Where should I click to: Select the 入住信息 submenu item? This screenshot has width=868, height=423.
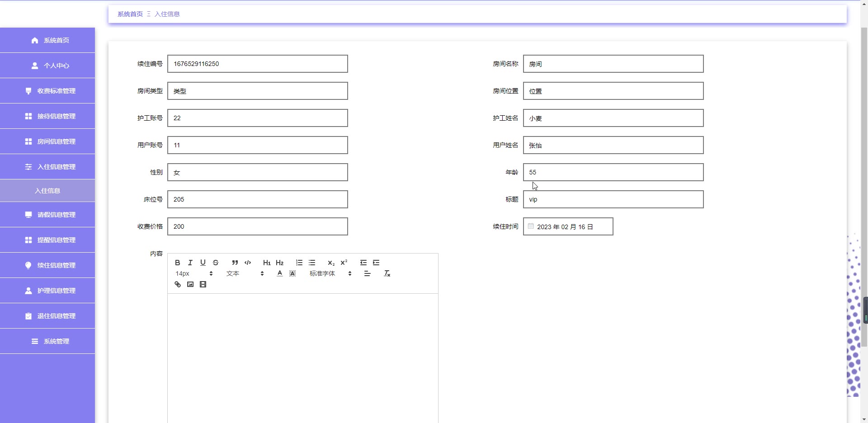pyautogui.click(x=47, y=191)
